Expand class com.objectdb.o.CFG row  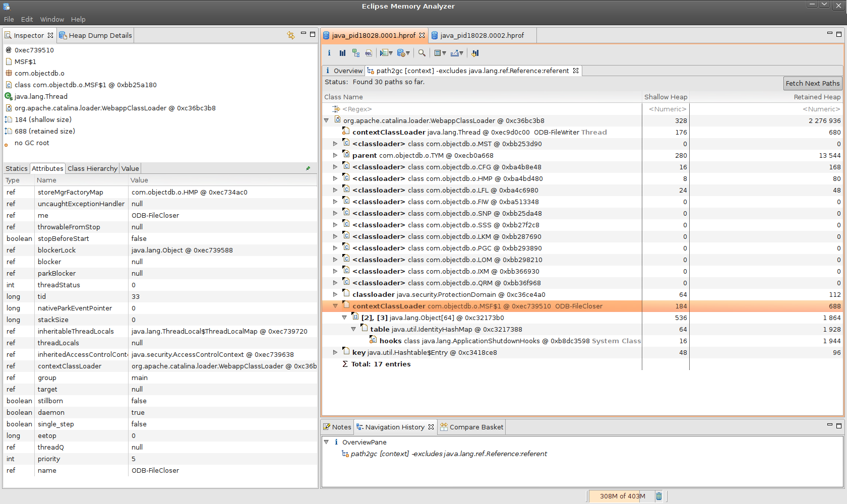coord(335,167)
